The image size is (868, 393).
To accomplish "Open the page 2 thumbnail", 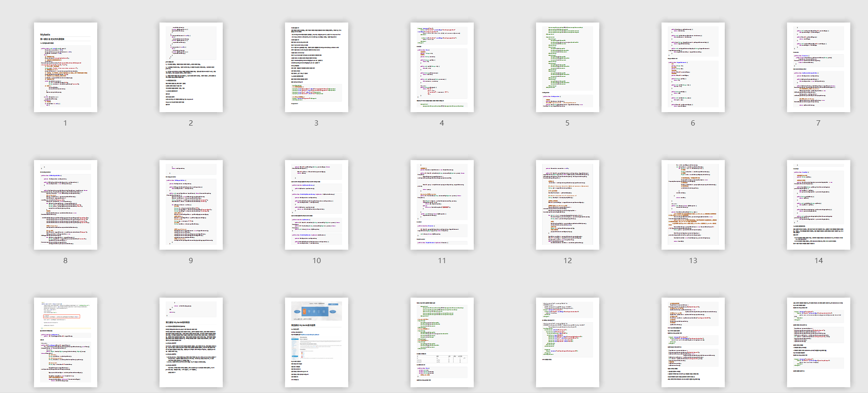I will (191, 68).
